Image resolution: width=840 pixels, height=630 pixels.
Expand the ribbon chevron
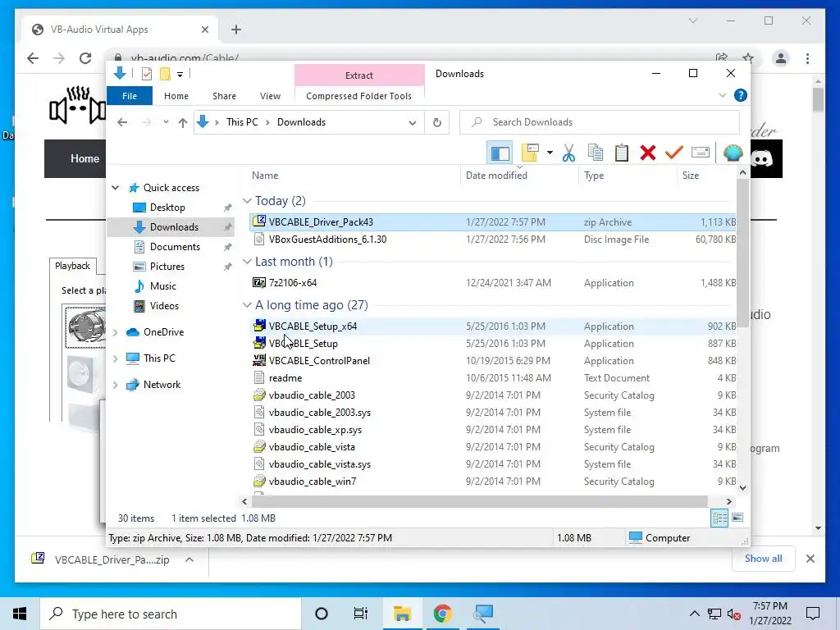click(722, 95)
